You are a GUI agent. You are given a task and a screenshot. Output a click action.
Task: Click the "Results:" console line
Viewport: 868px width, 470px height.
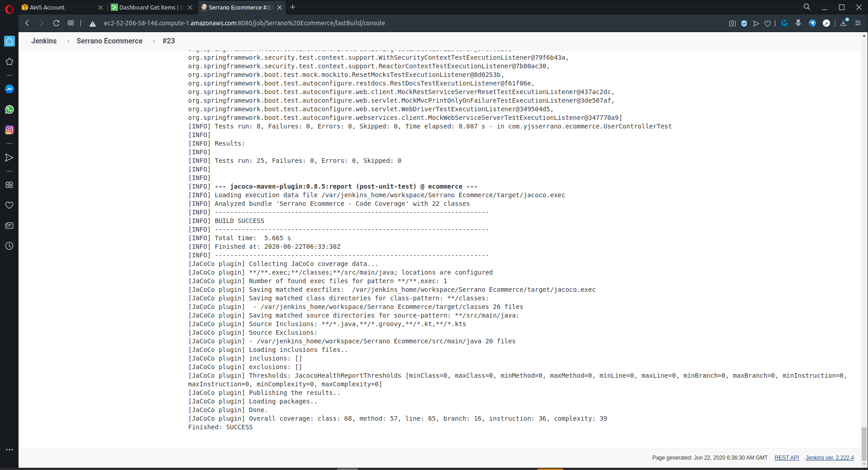click(x=217, y=143)
